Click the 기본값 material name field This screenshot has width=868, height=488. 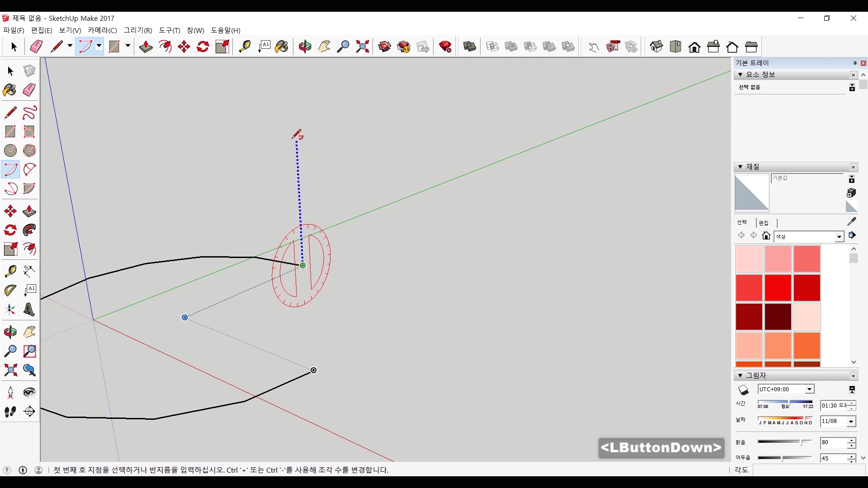coord(807,178)
